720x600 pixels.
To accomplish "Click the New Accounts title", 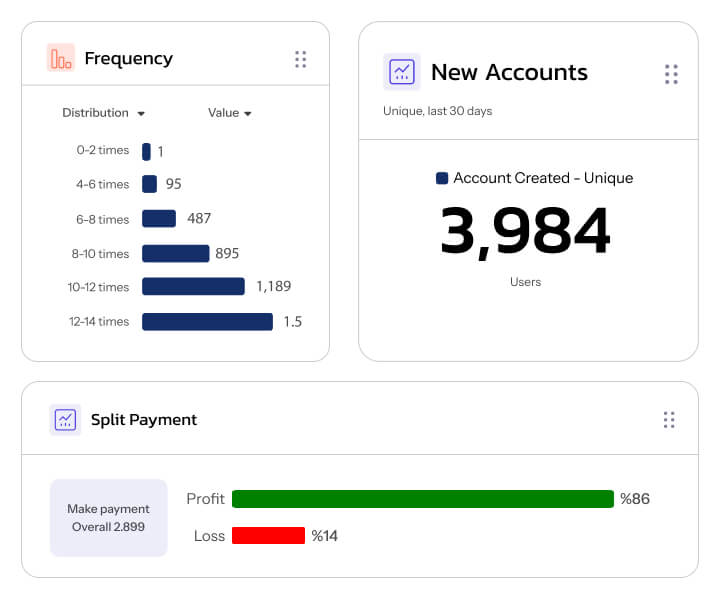I will point(509,72).
